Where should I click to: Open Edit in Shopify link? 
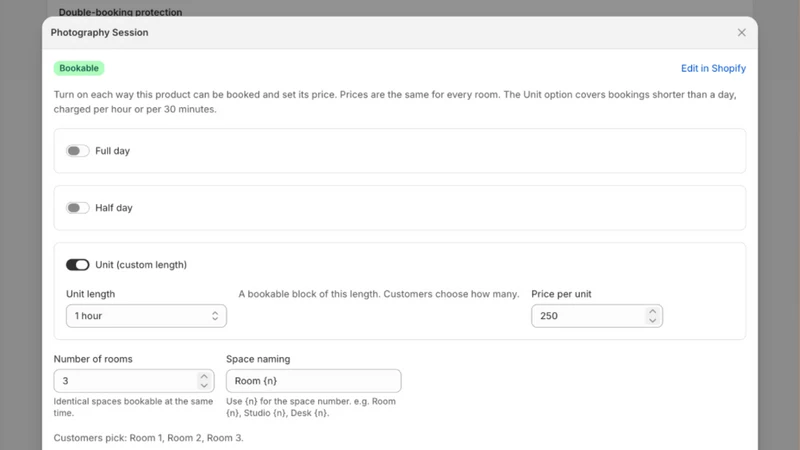click(x=713, y=68)
